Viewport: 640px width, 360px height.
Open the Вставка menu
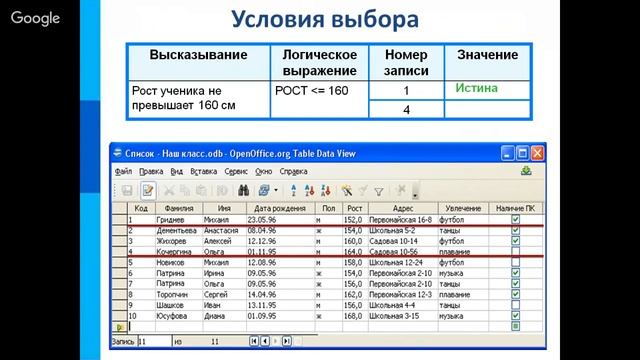coord(204,171)
